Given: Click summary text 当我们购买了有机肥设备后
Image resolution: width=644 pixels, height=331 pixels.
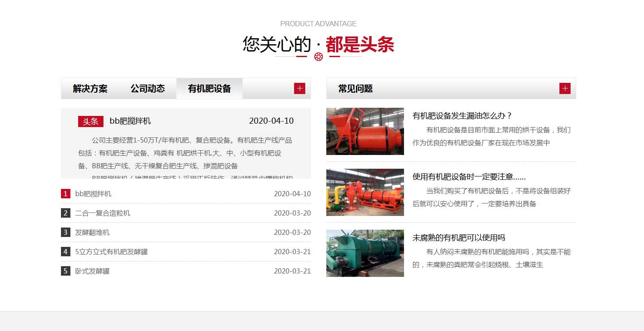Looking at the screenshot, I should (492, 197).
